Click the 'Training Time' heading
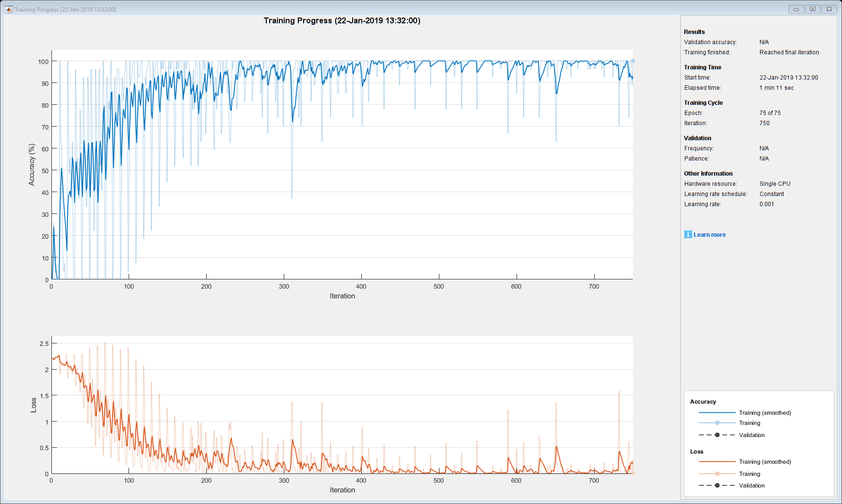Screen dimensions: 842x504 click(703, 67)
